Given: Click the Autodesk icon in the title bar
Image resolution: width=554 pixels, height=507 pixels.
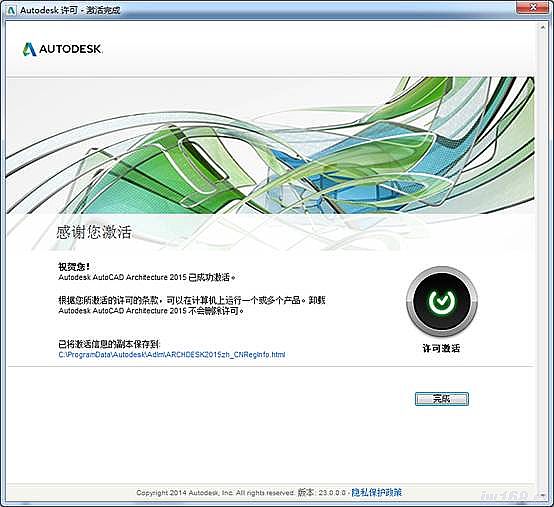Looking at the screenshot, I should 11,10.
